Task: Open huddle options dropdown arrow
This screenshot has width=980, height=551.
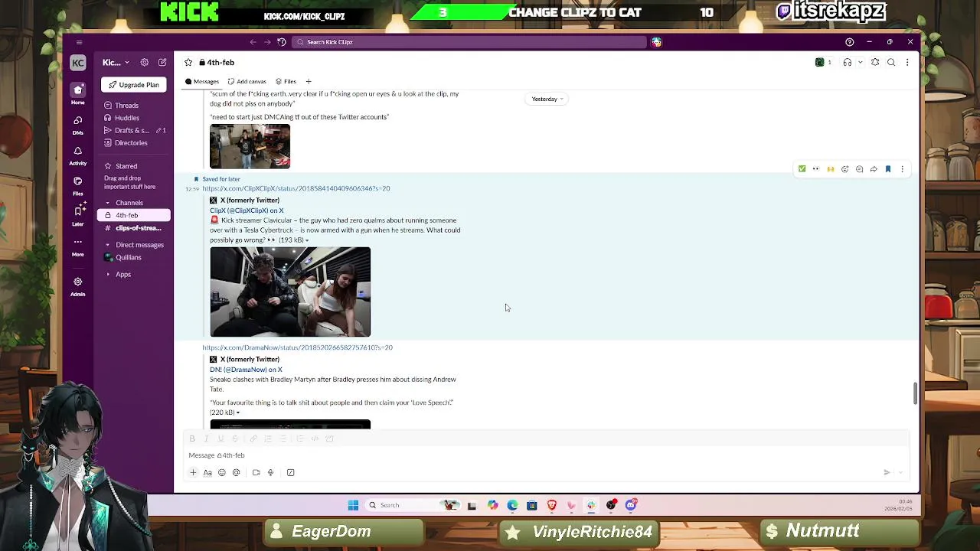Action: click(861, 63)
